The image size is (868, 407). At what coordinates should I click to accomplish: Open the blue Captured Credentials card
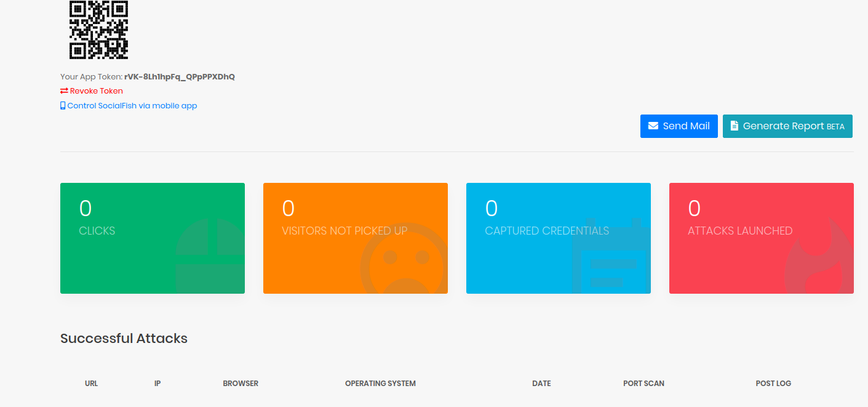559,238
